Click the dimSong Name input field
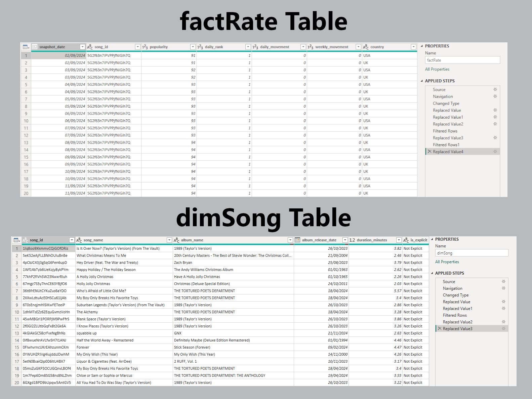The width and height of the screenshot is (532, 399). pyautogui.click(x=472, y=253)
